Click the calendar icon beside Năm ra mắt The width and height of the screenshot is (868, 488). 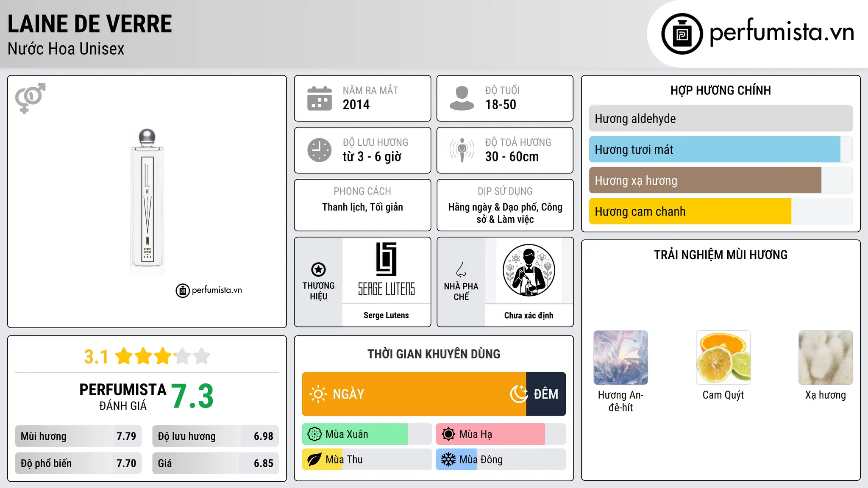click(320, 98)
